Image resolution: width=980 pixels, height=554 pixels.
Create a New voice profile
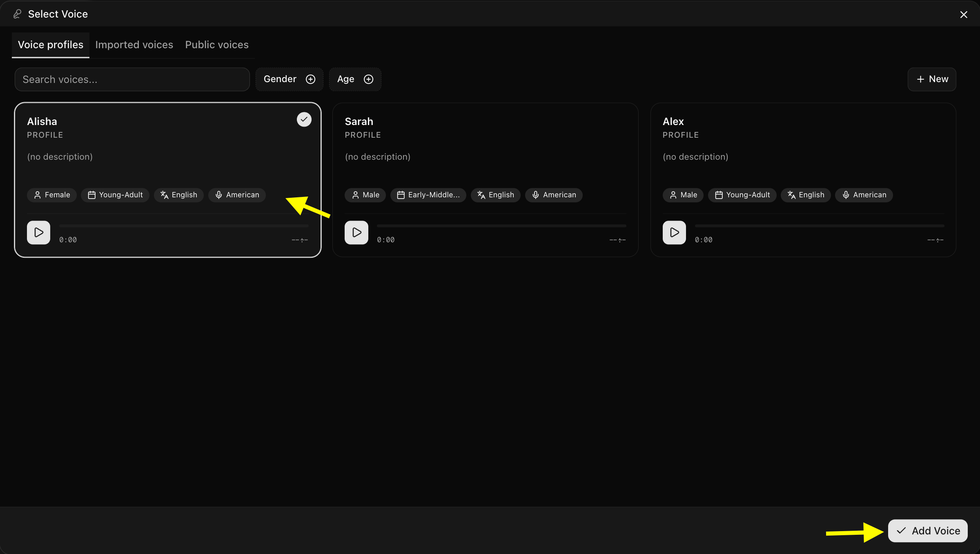tap(932, 79)
